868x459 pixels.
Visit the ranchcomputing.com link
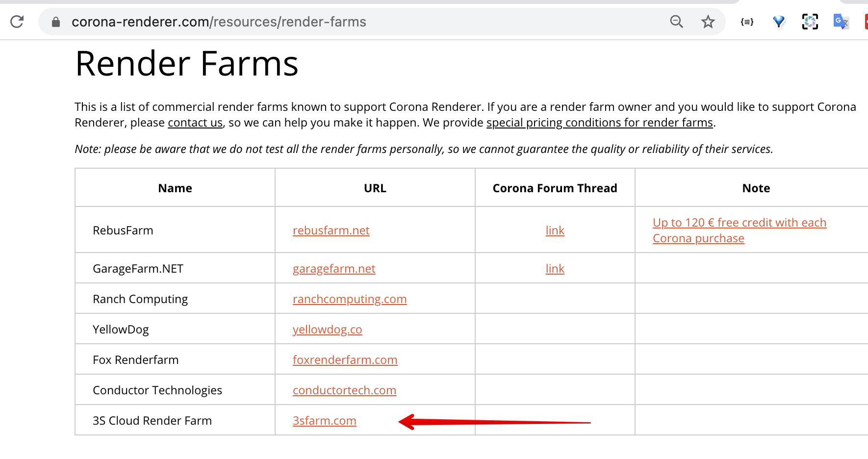tap(350, 299)
